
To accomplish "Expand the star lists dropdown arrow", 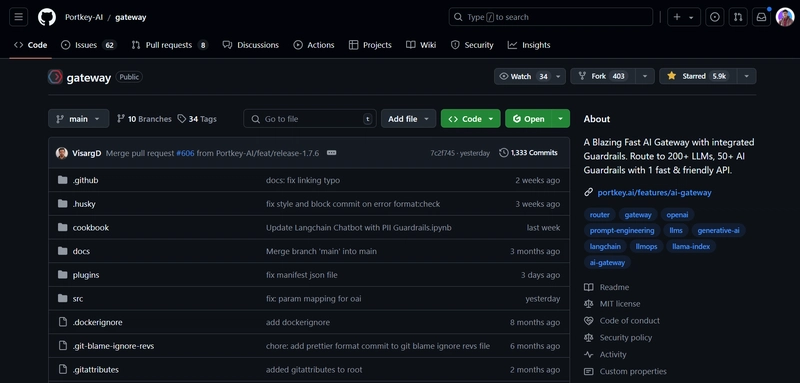I will point(747,76).
